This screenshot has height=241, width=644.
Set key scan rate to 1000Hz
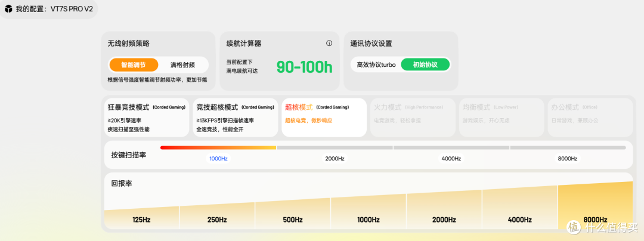coord(218,159)
